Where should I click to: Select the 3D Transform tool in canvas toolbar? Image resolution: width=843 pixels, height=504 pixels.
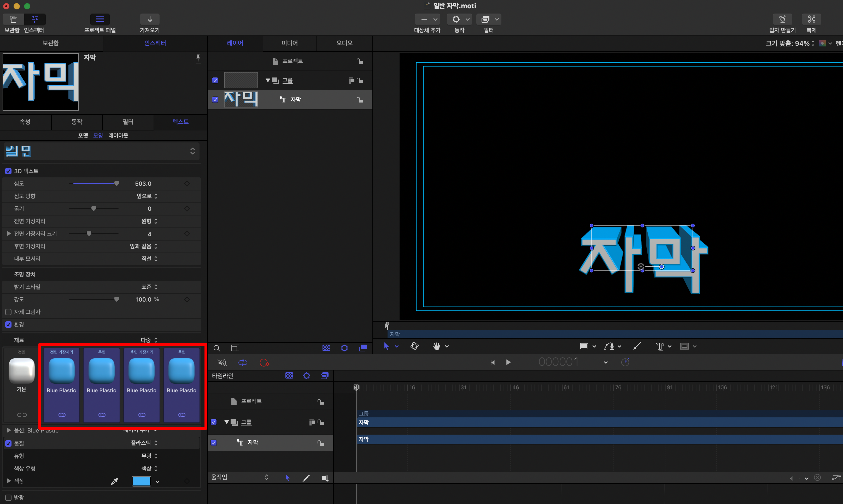(414, 346)
